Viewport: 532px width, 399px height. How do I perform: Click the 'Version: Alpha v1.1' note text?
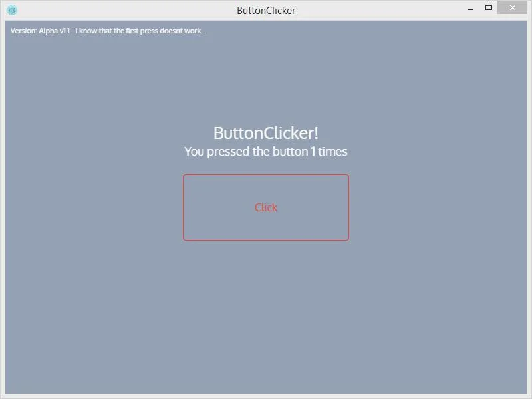(108, 31)
